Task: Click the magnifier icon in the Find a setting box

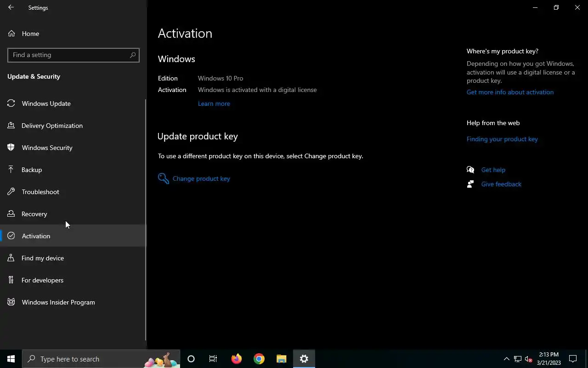Action: (x=133, y=55)
